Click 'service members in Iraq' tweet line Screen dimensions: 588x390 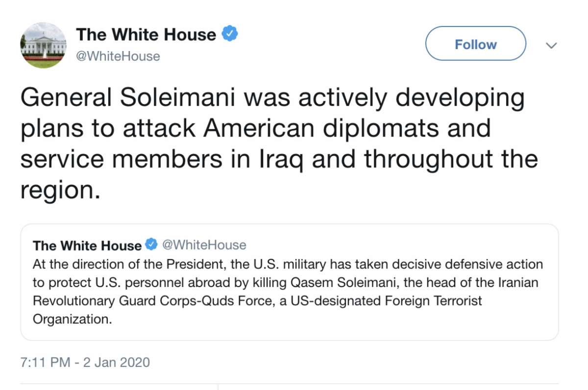pyautogui.click(x=164, y=159)
